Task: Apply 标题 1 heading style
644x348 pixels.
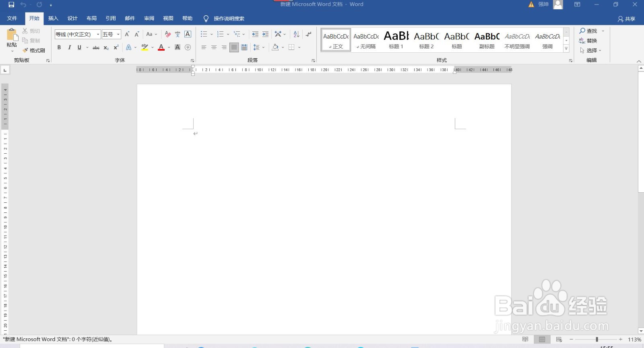Action: (x=396, y=40)
